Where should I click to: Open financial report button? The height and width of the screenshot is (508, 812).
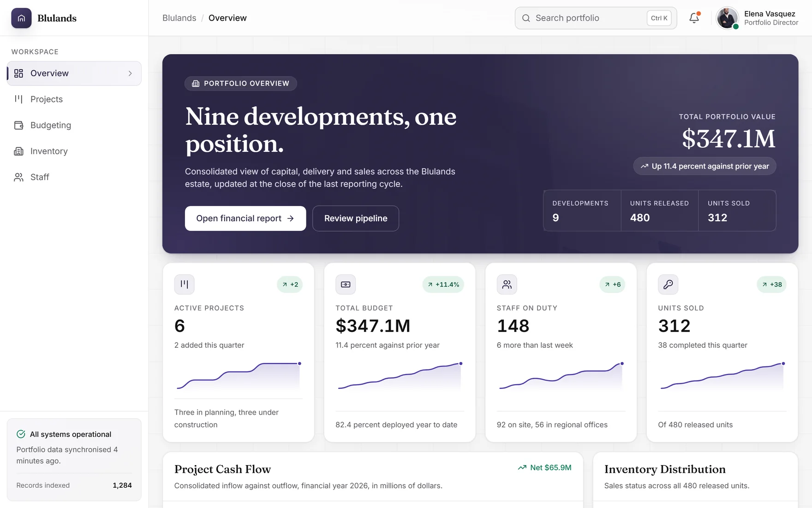[245, 218]
